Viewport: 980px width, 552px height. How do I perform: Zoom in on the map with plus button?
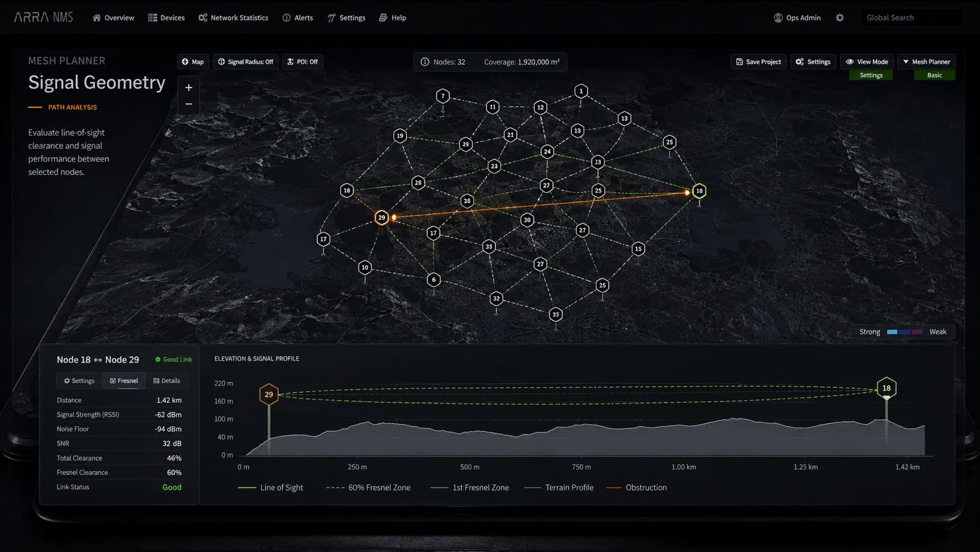(x=189, y=88)
